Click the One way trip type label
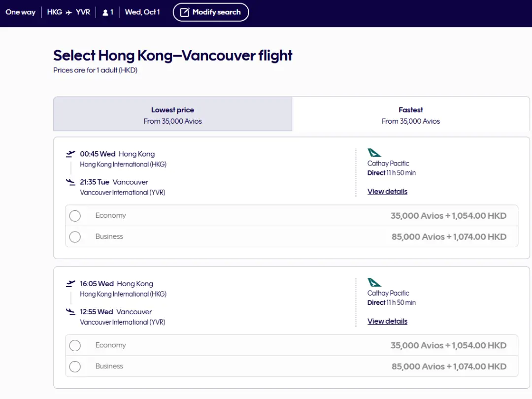532x399 pixels. pos(21,12)
